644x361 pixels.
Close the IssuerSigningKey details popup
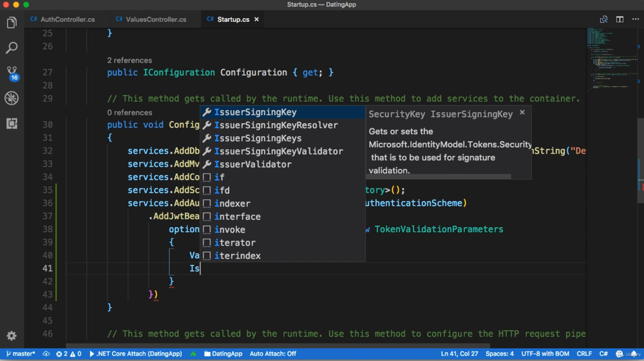tap(522, 113)
